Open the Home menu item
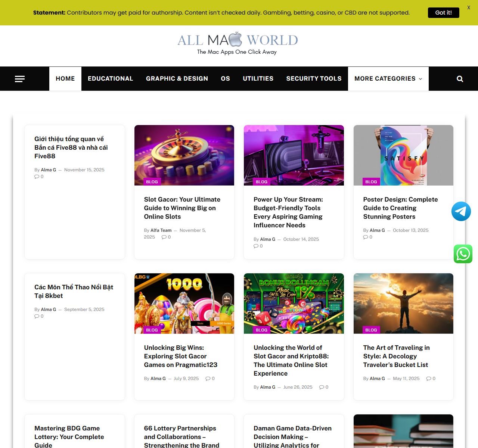478x448 pixels. (65, 79)
